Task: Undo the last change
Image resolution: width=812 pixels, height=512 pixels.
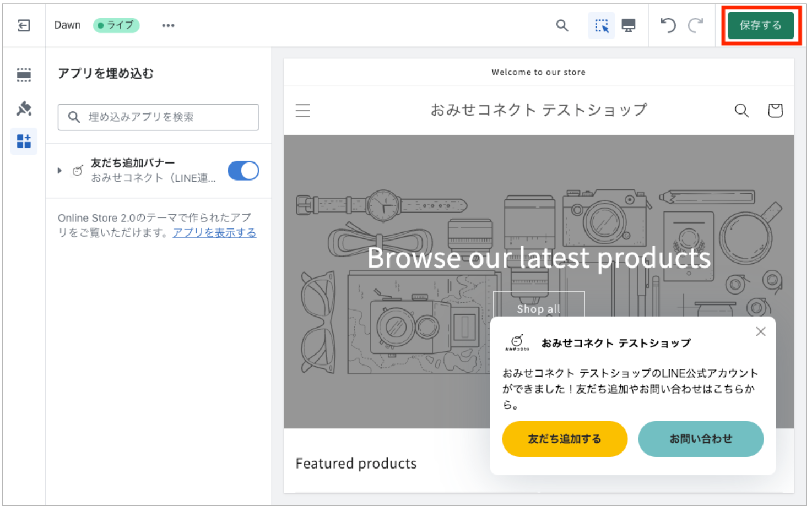Action: point(668,25)
